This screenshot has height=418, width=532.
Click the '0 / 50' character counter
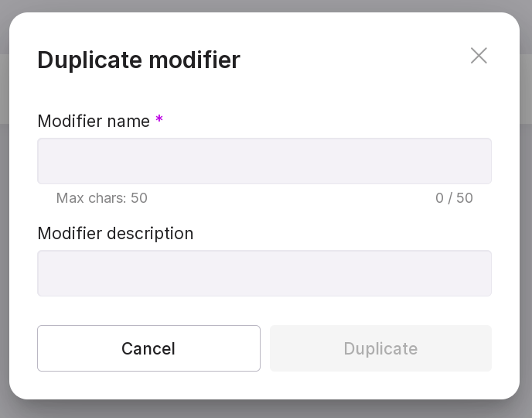tap(454, 198)
